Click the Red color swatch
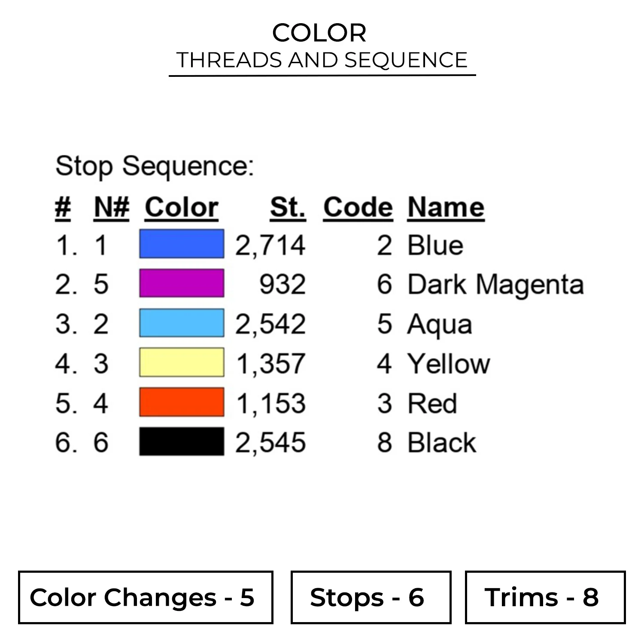The width and height of the screenshot is (644, 644). coord(181,402)
